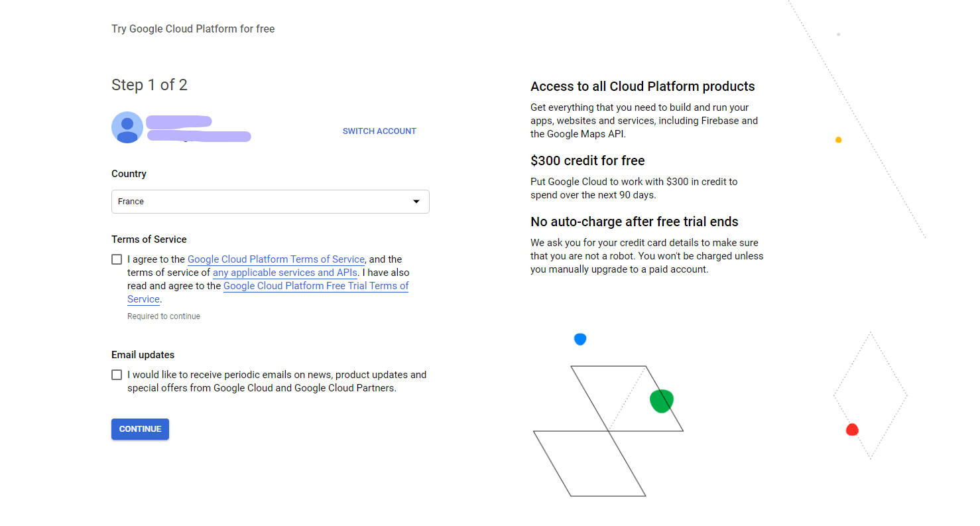Click the '$300 credit for free' heading
The image size is (980, 526).
[x=587, y=161]
